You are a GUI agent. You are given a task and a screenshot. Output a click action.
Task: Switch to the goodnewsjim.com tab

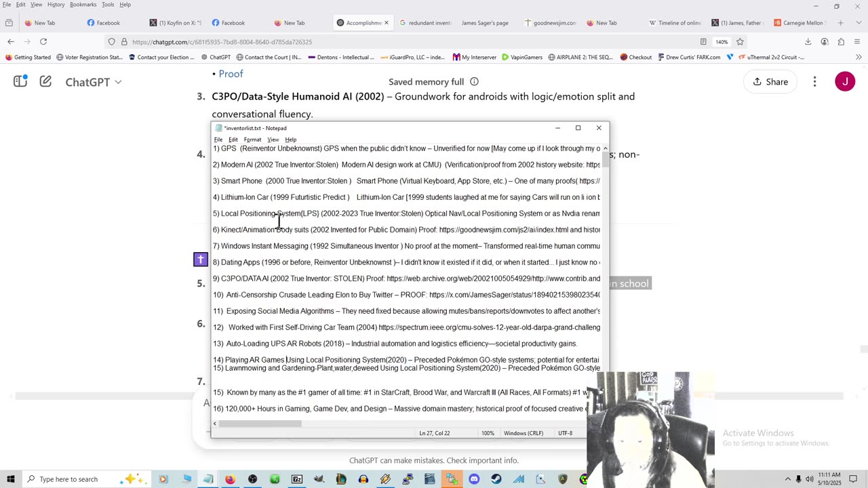(x=551, y=23)
